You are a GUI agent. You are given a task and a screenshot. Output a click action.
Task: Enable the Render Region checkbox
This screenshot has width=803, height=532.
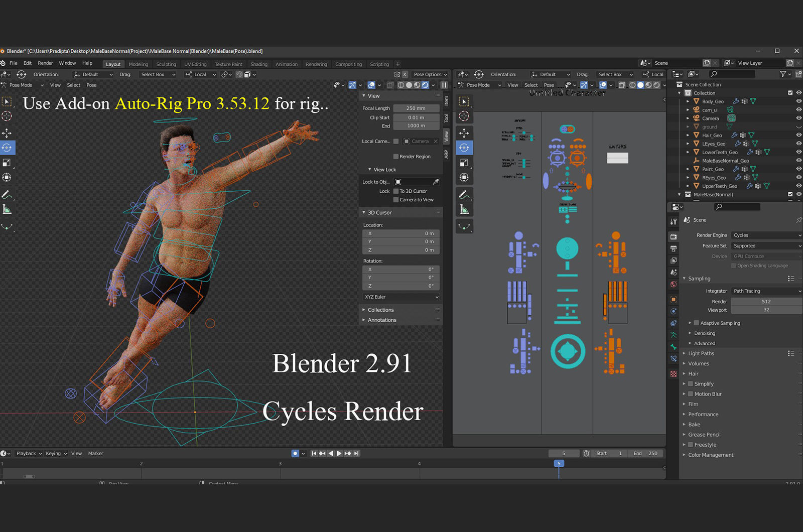(396, 157)
